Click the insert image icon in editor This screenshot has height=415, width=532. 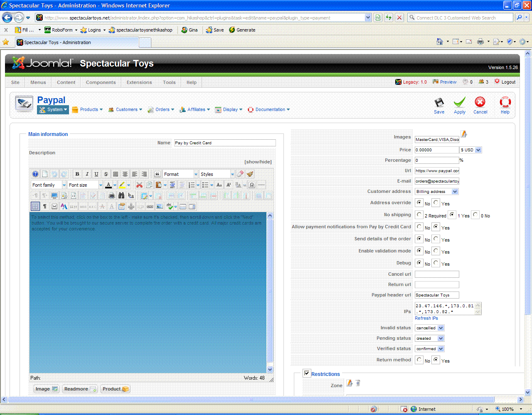coord(160,206)
